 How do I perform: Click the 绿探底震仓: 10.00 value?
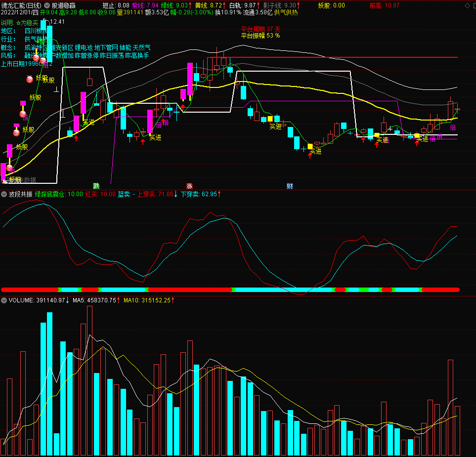click(x=59, y=194)
